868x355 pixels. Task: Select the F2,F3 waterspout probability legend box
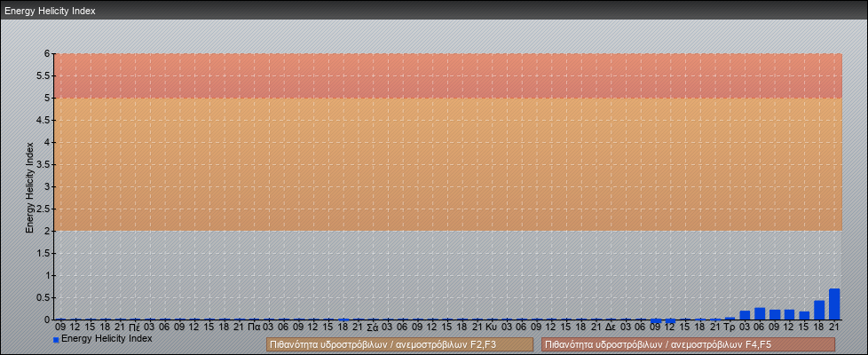click(399, 344)
